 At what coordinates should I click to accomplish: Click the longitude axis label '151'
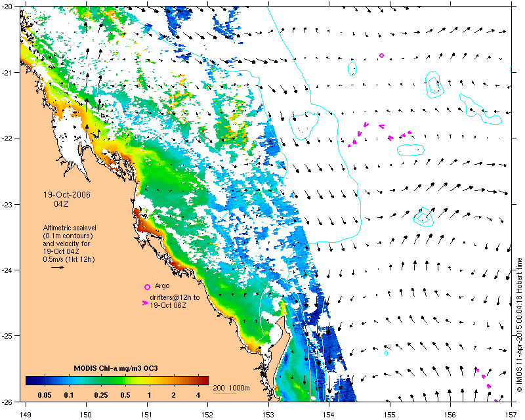(147, 415)
